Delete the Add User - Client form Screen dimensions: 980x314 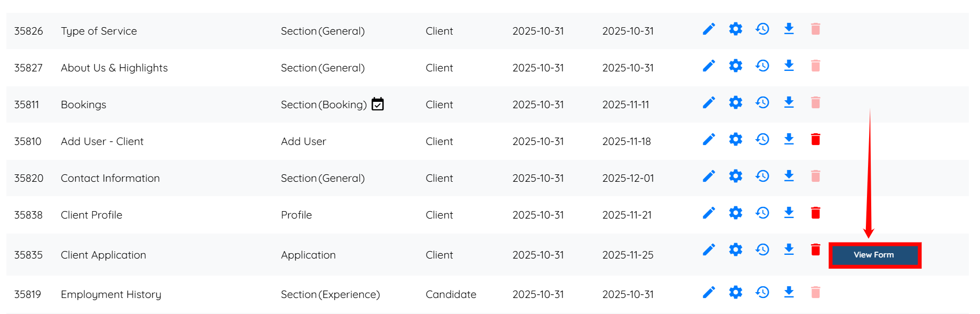point(815,139)
